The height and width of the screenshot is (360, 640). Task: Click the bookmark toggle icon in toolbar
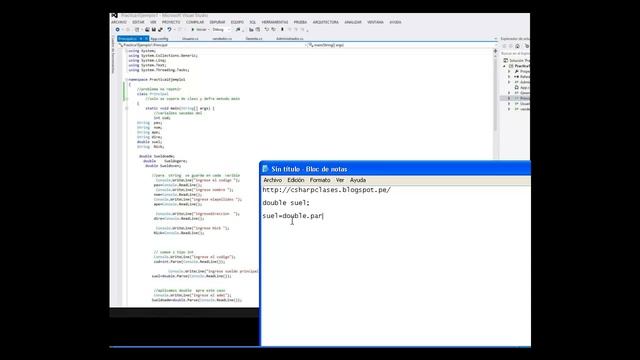pos(282,30)
